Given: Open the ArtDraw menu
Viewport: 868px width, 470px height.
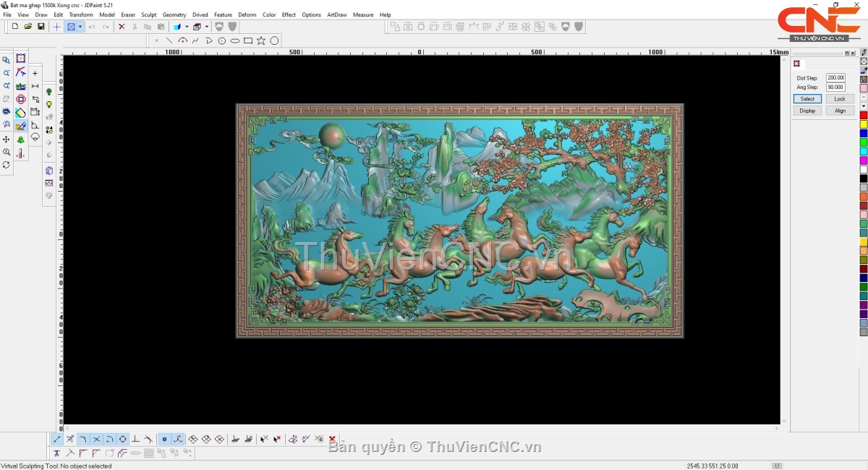Looking at the screenshot, I should (336, 14).
